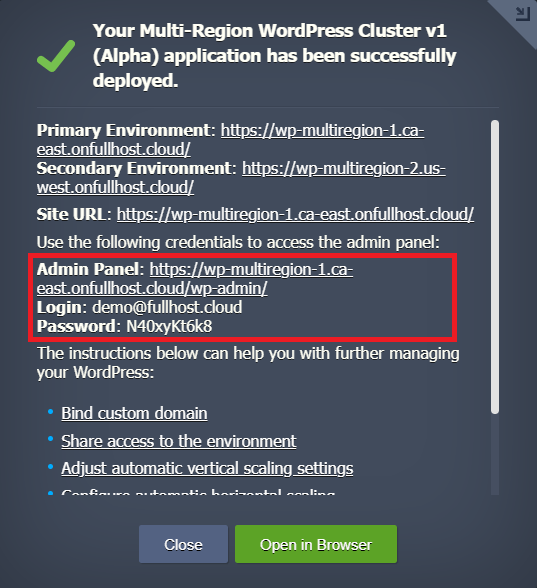Open the partially visible horizontal scaling link
537x588 pixels.
click(x=198, y=492)
